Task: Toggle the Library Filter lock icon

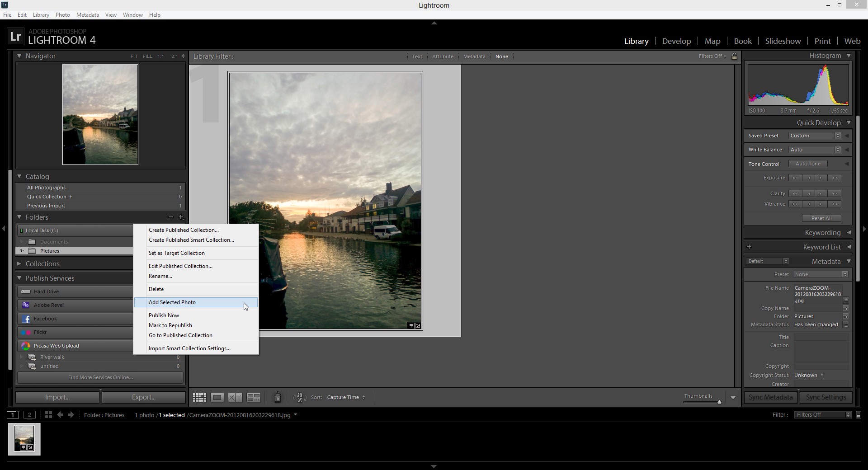Action: [x=734, y=56]
